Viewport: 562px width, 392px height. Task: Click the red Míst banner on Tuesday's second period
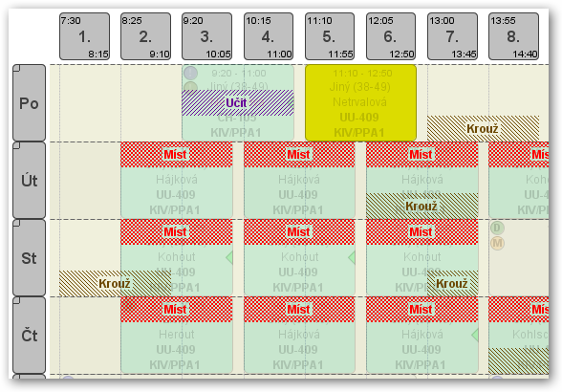click(176, 155)
